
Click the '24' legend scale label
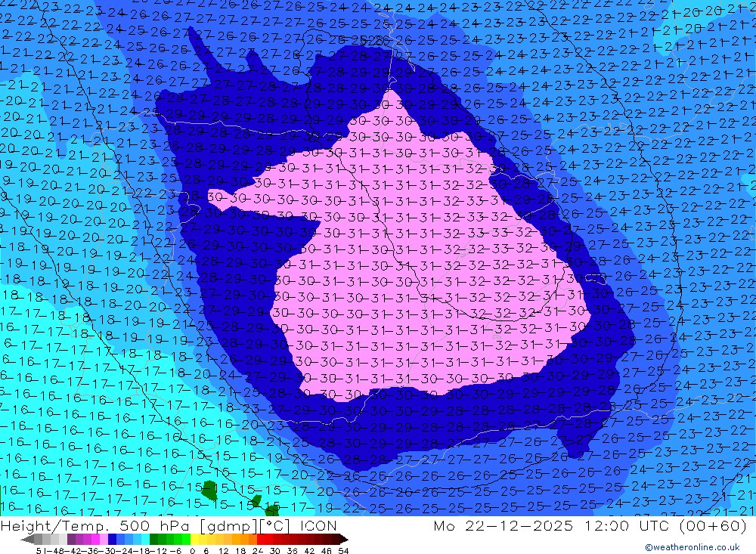point(258,551)
